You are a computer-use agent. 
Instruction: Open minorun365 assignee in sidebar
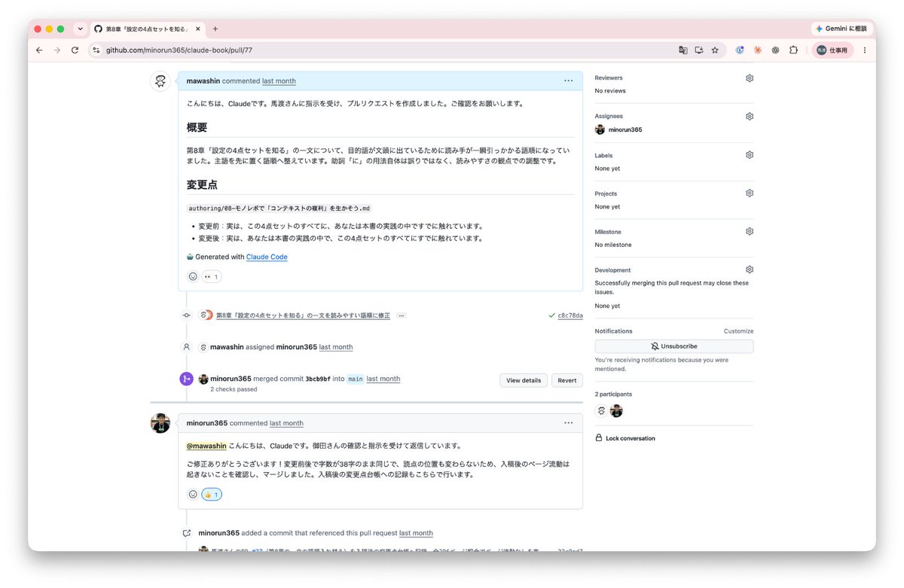click(x=625, y=129)
